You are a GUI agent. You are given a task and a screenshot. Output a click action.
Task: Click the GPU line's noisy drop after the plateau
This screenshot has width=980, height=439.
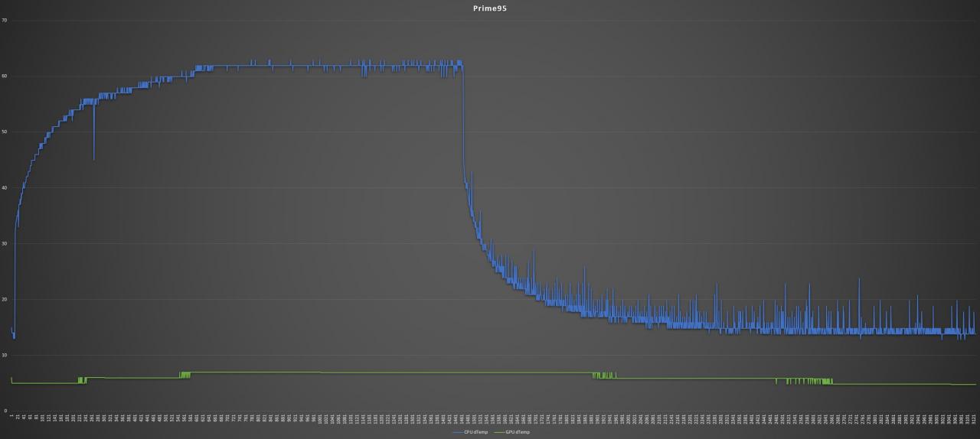pyautogui.click(x=605, y=376)
